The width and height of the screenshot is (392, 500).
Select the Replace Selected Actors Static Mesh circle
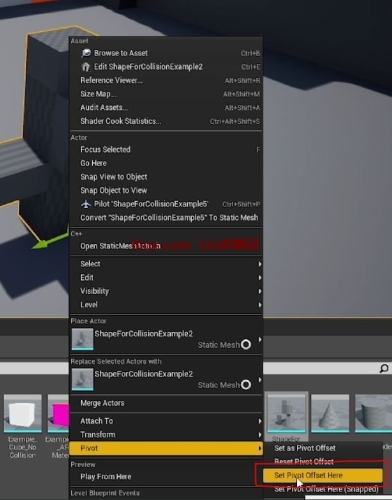[246, 385]
